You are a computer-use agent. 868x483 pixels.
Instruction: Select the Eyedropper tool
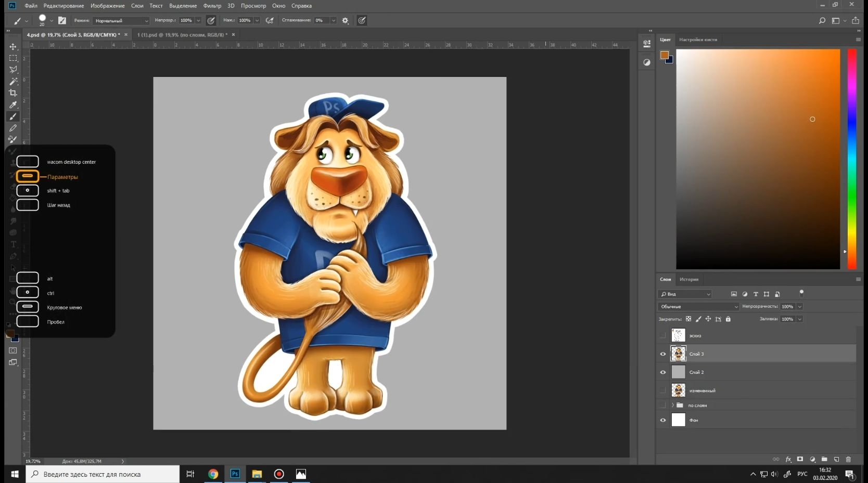coord(13,105)
